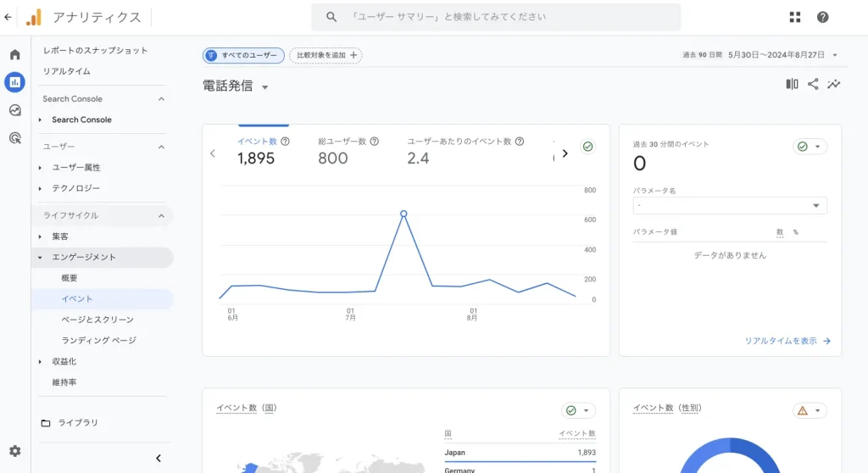This screenshot has width=868, height=473.
Task: Select the イベント数 metric tab
Action: pos(264,150)
